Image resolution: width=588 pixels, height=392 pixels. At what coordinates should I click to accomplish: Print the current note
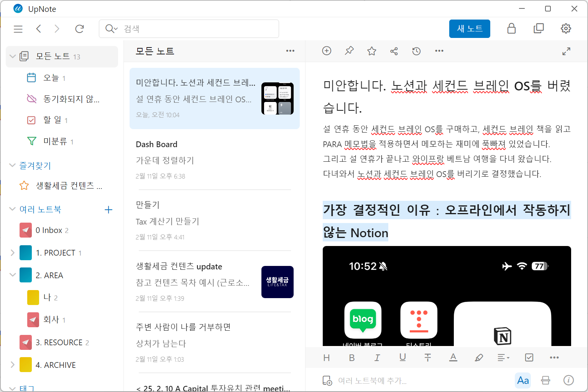click(545, 381)
